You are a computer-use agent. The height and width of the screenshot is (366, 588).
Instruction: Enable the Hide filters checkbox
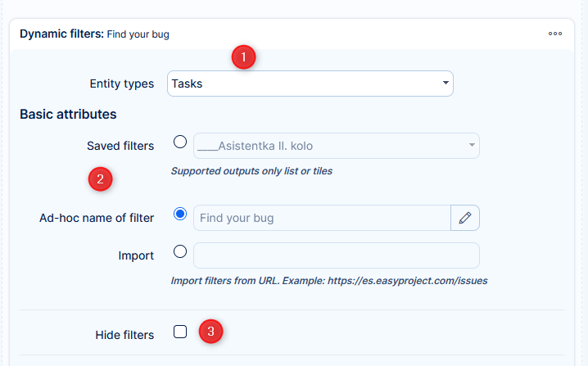click(x=181, y=332)
